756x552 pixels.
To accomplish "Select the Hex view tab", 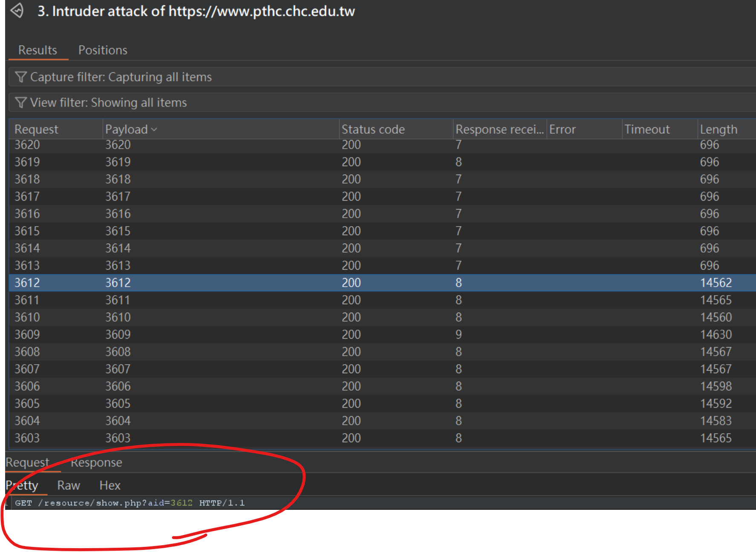I will (110, 485).
